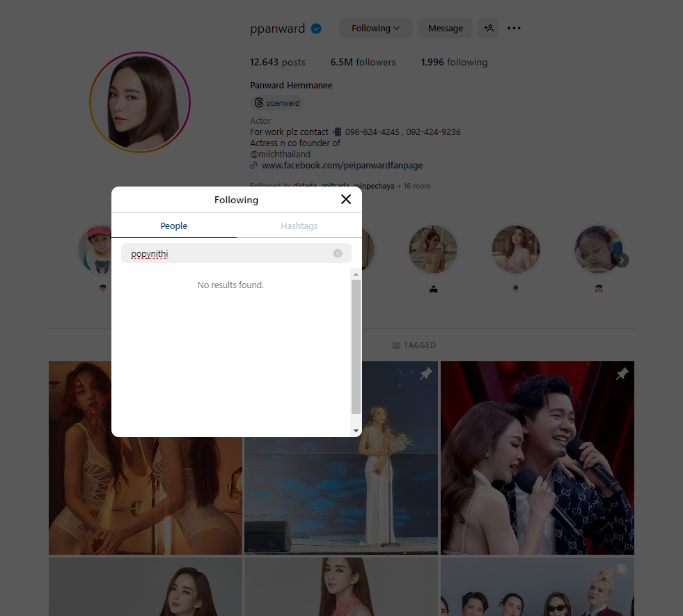Open the group photo with sunglasses post
This screenshot has width=683, height=616.
click(537, 587)
